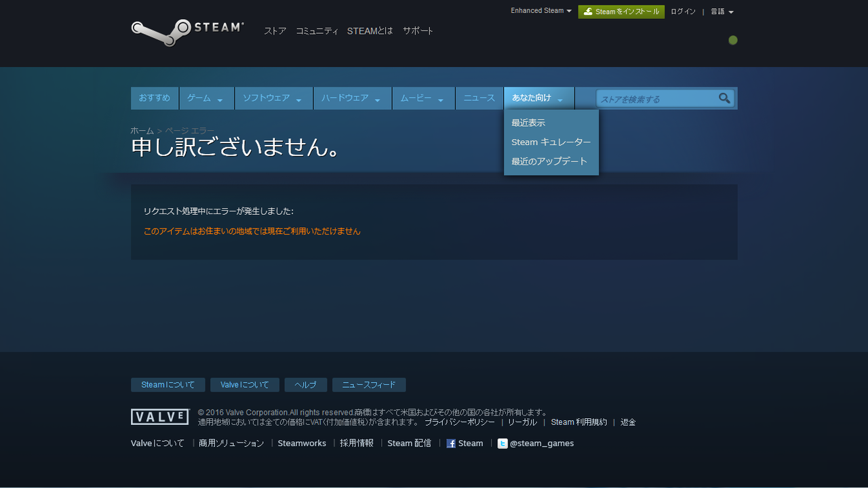The width and height of the screenshot is (868, 488).
Task: Open the Steam 利用規約 link
Action: pos(579,422)
